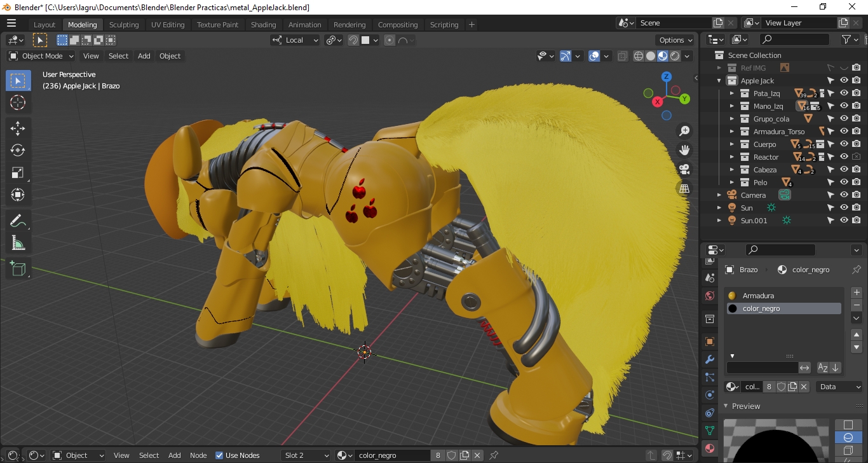Activate the combined Transform tool
The image size is (868, 463).
point(18,195)
